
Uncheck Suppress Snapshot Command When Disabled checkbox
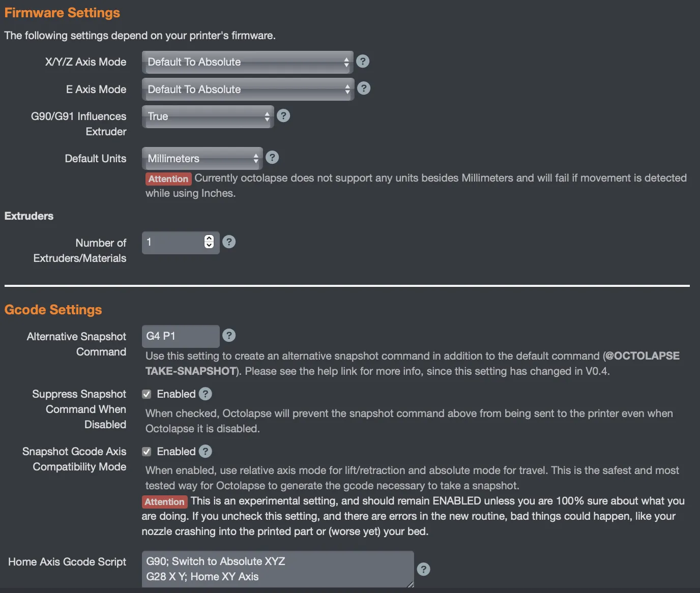click(147, 394)
